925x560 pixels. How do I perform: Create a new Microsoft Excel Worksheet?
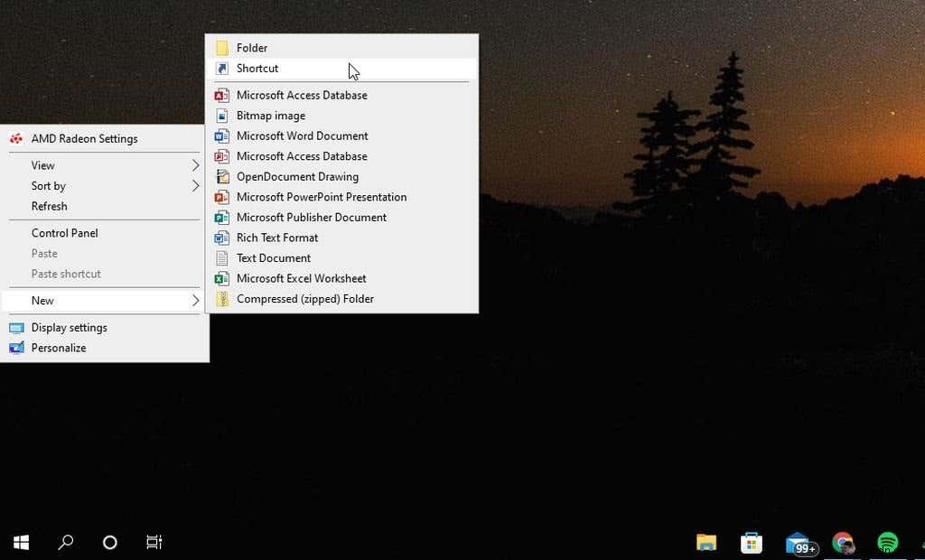point(301,278)
